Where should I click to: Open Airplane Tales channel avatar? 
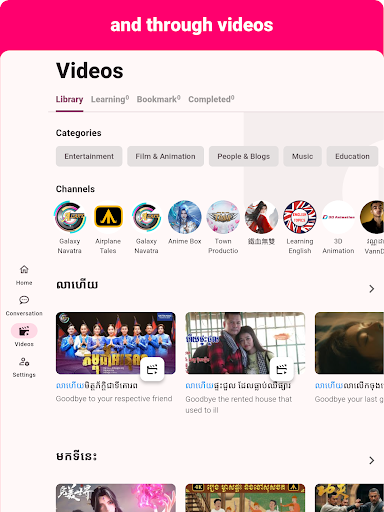pos(108,217)
